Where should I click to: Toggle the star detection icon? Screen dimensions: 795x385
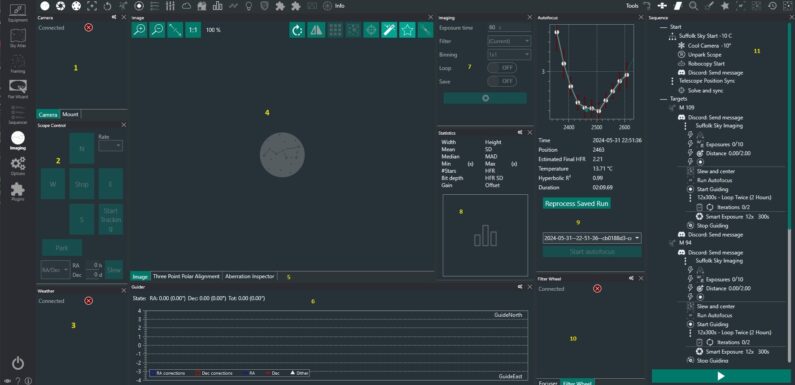tap(407, 30)
